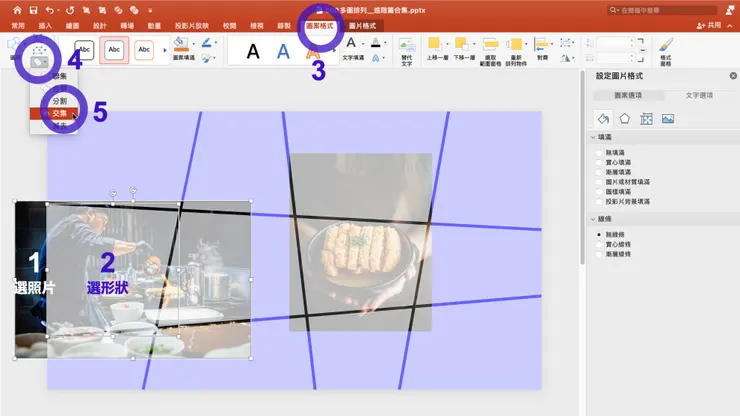This screenshot has width=740, height=416.
Task: Select 實心填滿 solid fill radio button
Action: coord(599,162)
